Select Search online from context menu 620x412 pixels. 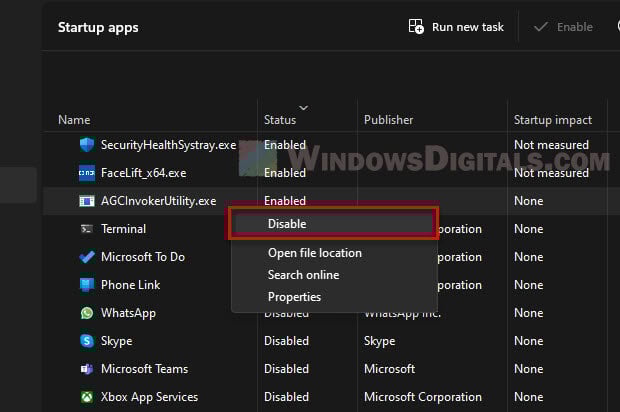pyautogui.click(x=303, y=275)
